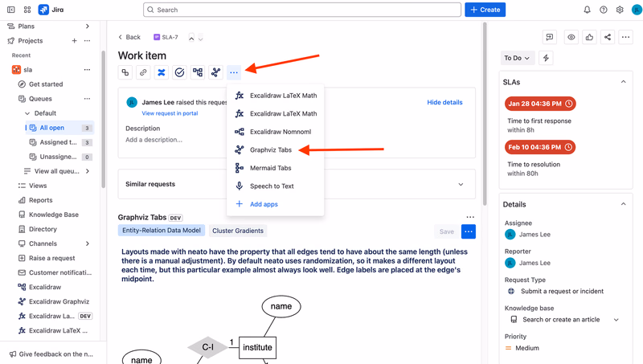643x364 pixels.
Task: Click Give feedback on the new navigation
Action: pos(51,354)
